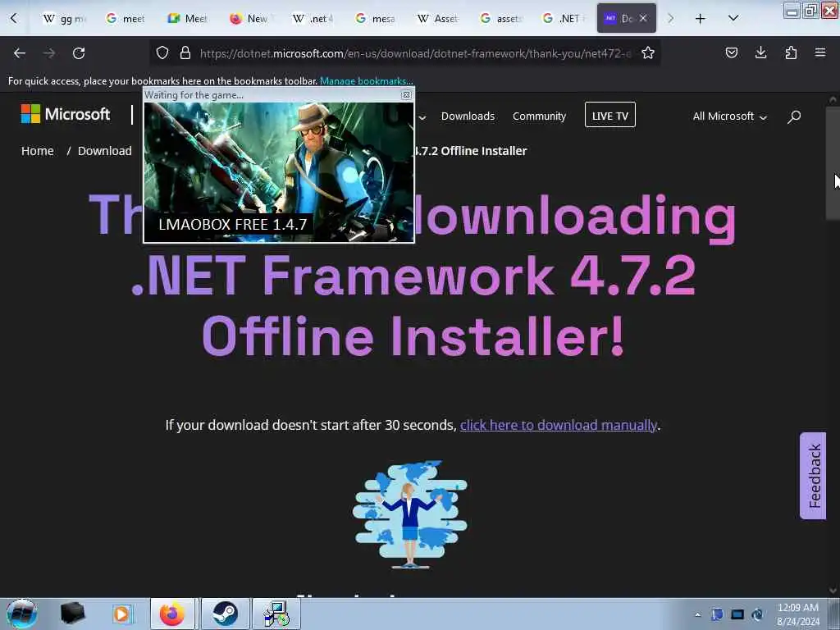Switch to the Google Meet tab
Viewport: 840px width, 630px height.
pos(188,19)
